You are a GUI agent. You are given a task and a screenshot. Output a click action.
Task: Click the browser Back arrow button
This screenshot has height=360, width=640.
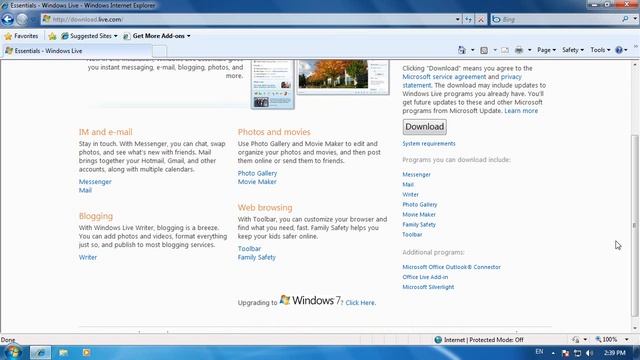7,19
